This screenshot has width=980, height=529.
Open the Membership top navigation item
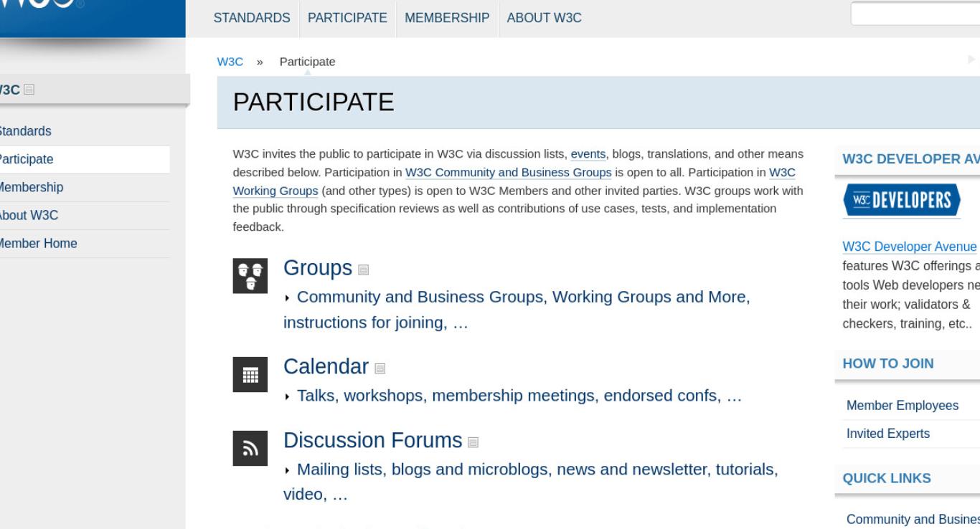447,18
